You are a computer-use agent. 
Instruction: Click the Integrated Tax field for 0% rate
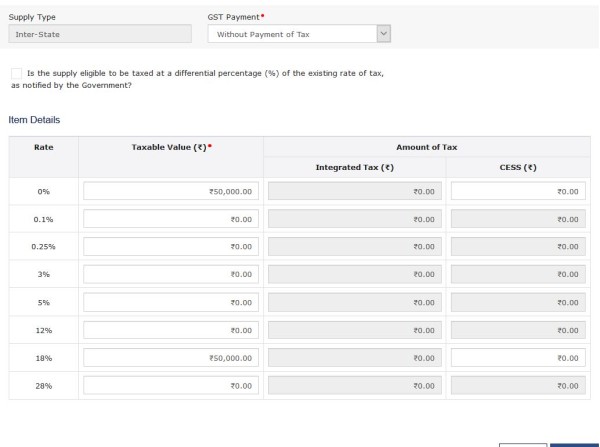[355, 191]
